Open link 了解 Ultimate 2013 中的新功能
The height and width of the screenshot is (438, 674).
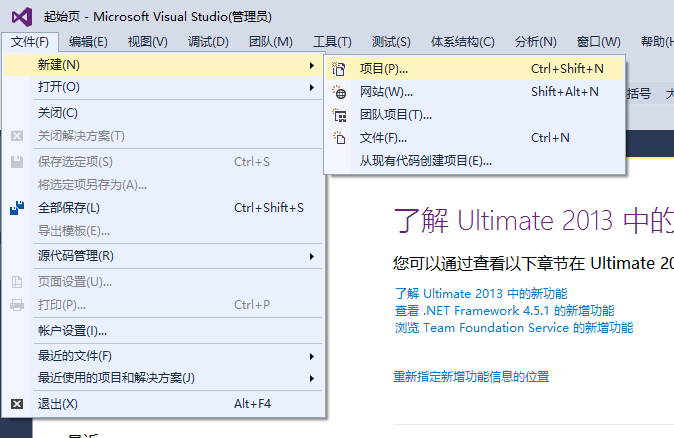coord(481,294)
